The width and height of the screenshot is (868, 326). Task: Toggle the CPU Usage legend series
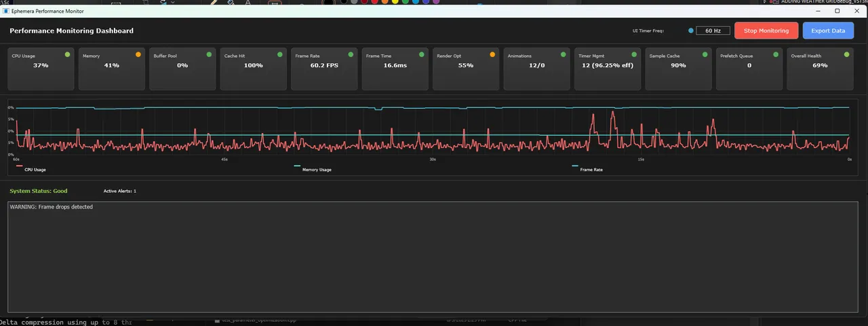tap(35, 169)
